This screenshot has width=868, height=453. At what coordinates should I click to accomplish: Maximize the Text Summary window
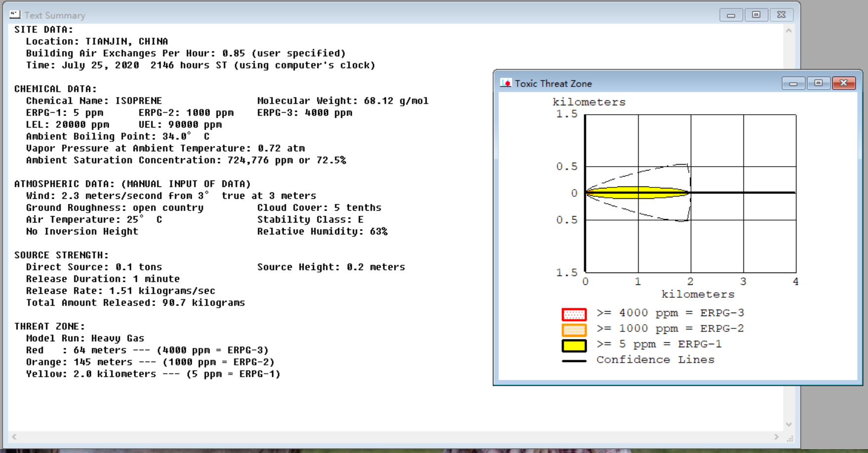[756, 15]
